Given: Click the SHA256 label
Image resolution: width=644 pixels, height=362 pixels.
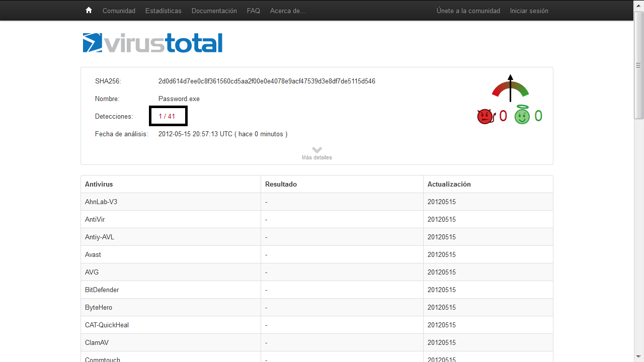Looking at the screenshot, I should coord(108,81).
